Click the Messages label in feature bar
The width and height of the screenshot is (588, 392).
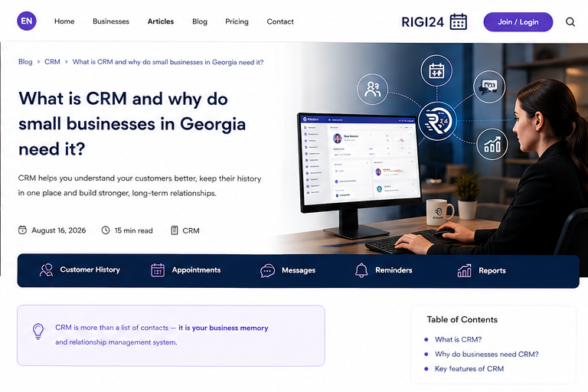tap(299, 270)
